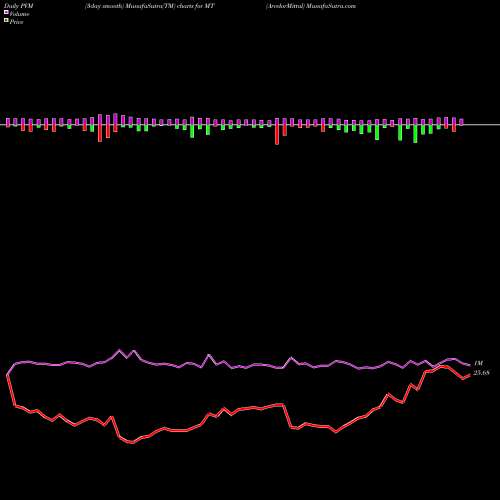500x500 pixels.
Task: Click the '(ArcelorMittal) MunafaSutra.com' text
Action: (311, 6)
